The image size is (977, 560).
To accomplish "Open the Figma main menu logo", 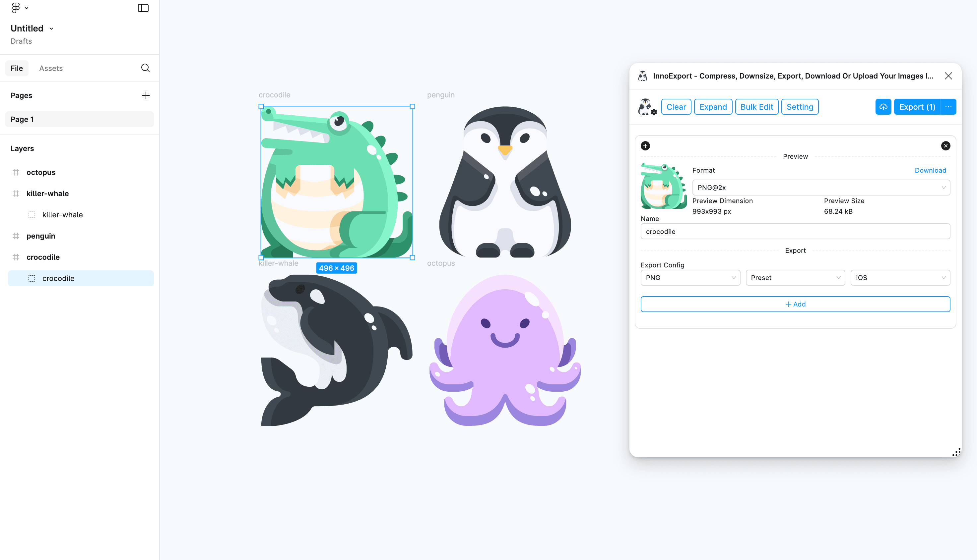I will (16, 8).
